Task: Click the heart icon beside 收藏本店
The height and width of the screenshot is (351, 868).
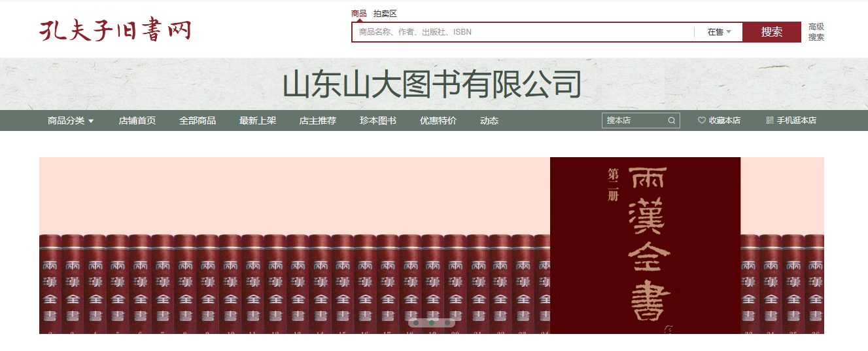Action: [702, 120]
